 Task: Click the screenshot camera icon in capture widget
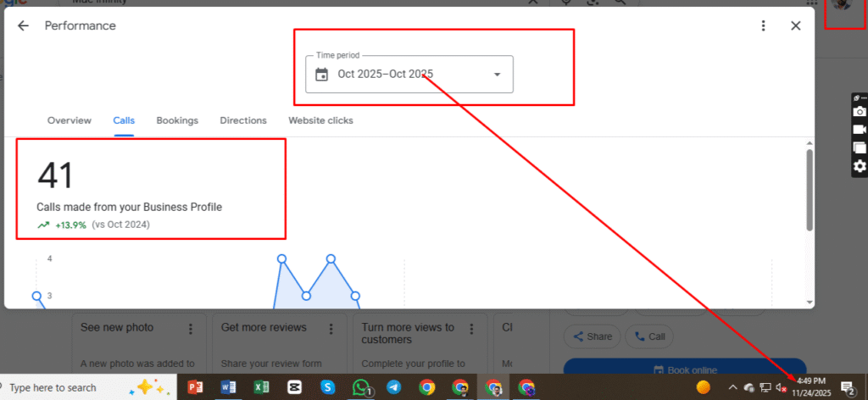860,111
